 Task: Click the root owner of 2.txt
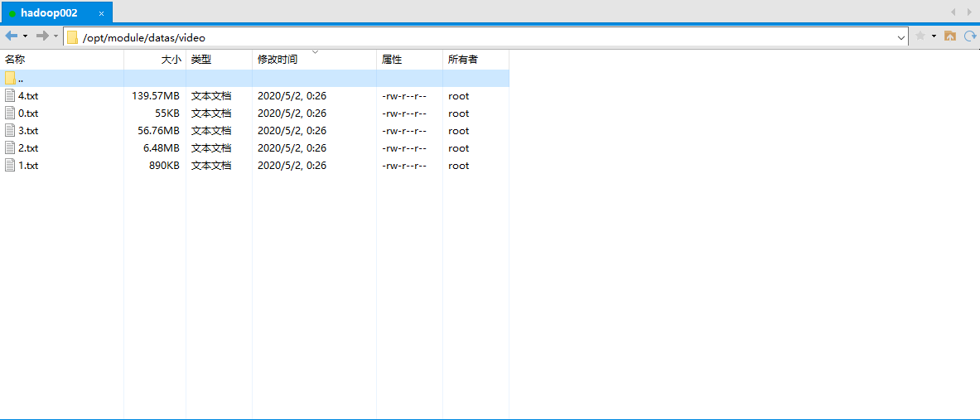point(458,149)
